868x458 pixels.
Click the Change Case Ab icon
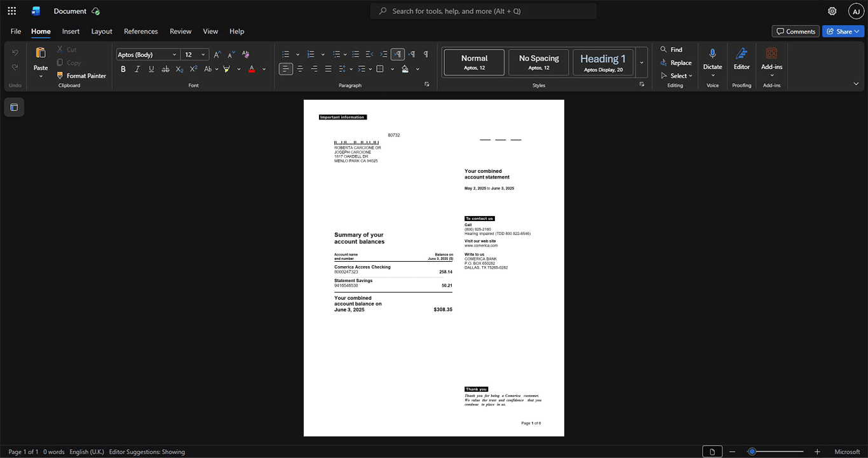click(x=208, y=69)
